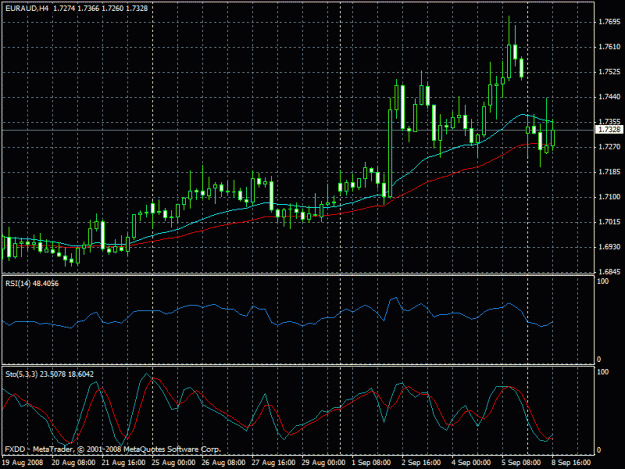Click the 1.7185 price axis label

(609, 172)
